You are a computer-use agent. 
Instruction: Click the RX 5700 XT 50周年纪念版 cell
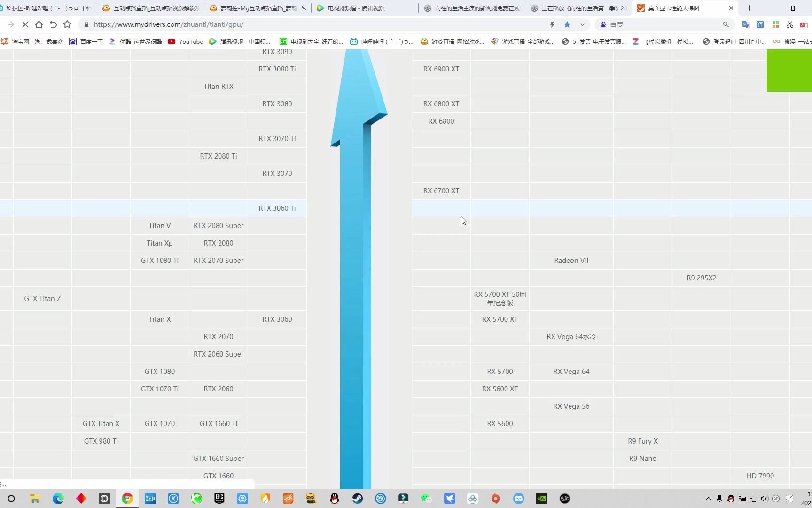coord(500,299)
